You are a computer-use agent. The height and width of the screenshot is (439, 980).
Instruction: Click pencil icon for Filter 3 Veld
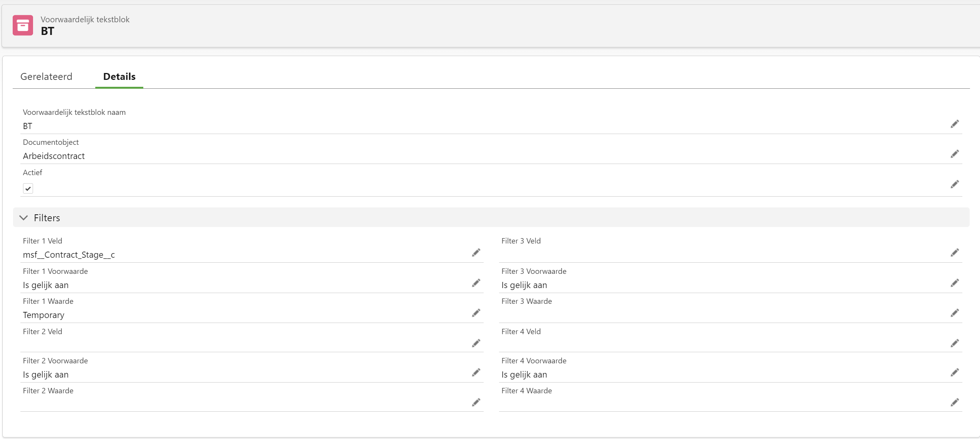click(955, 253)
